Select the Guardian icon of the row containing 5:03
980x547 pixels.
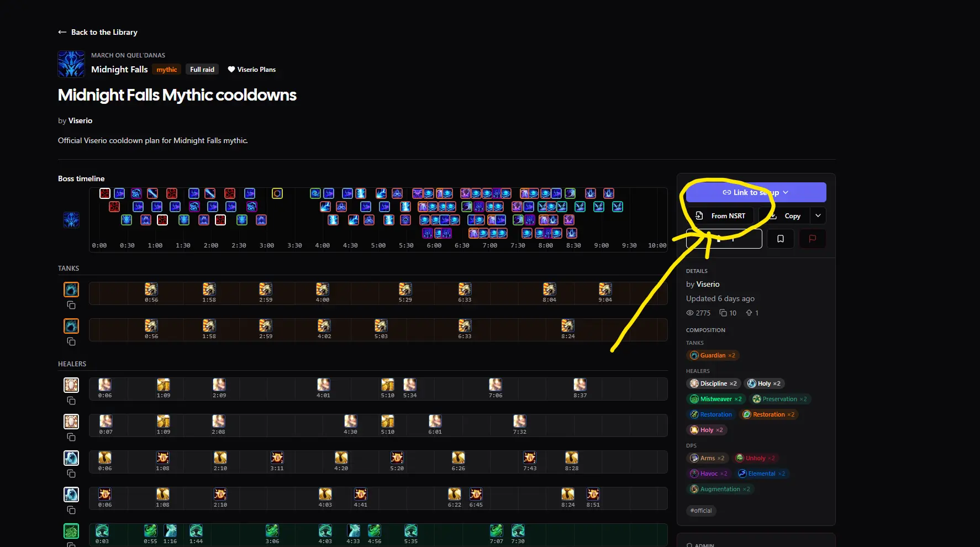click(71, 326)
